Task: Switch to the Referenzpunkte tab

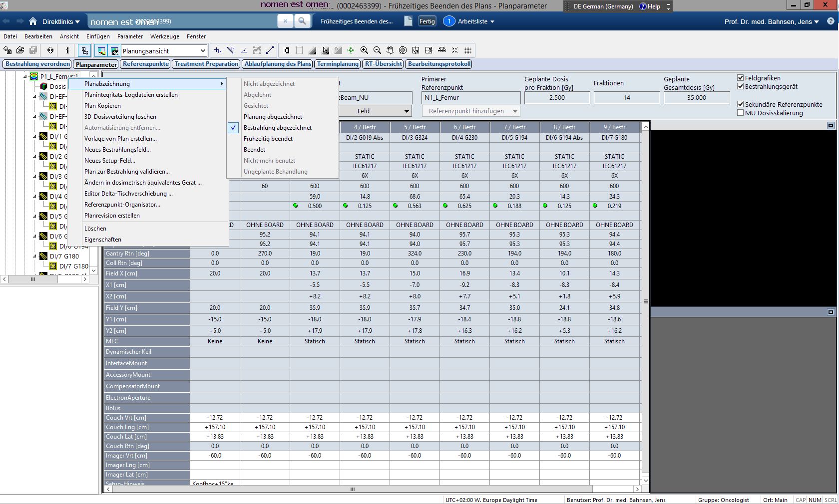Action: [x=146, y=64]
